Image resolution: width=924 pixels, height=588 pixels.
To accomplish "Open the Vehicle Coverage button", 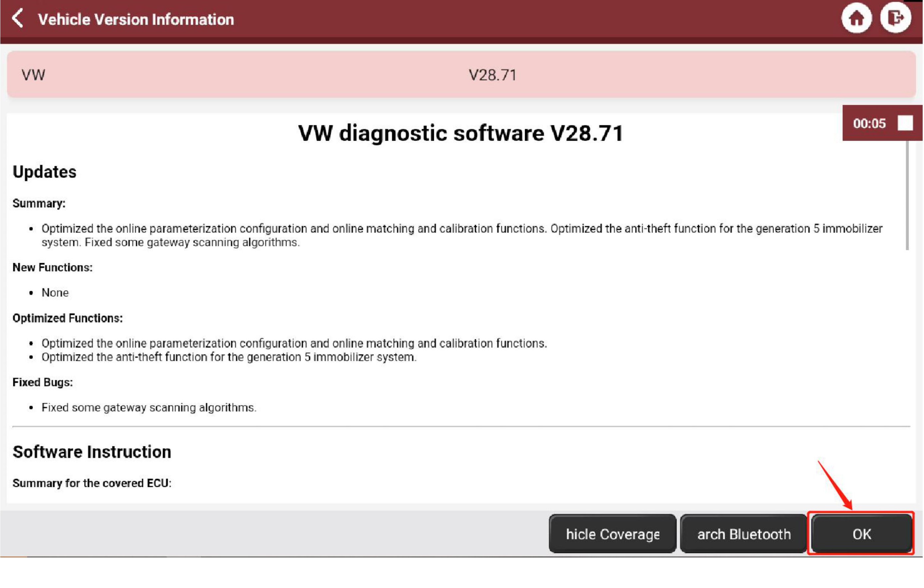I will pos(613,534).
